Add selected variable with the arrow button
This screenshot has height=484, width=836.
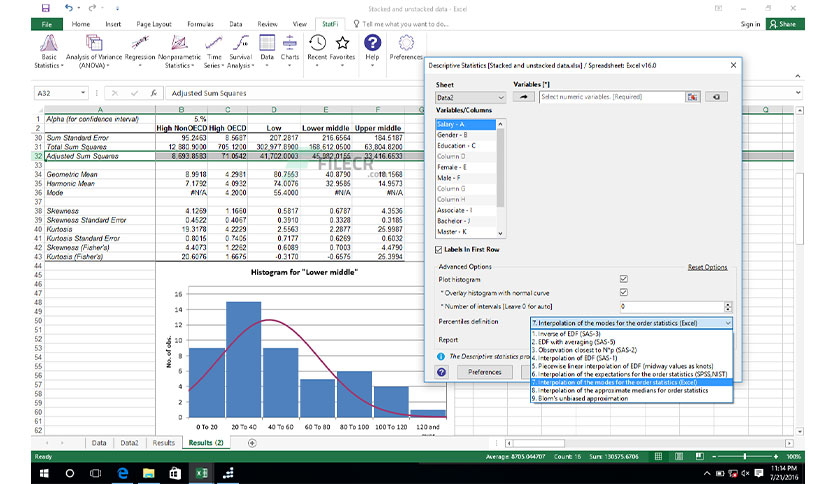(x=524, y=97)
